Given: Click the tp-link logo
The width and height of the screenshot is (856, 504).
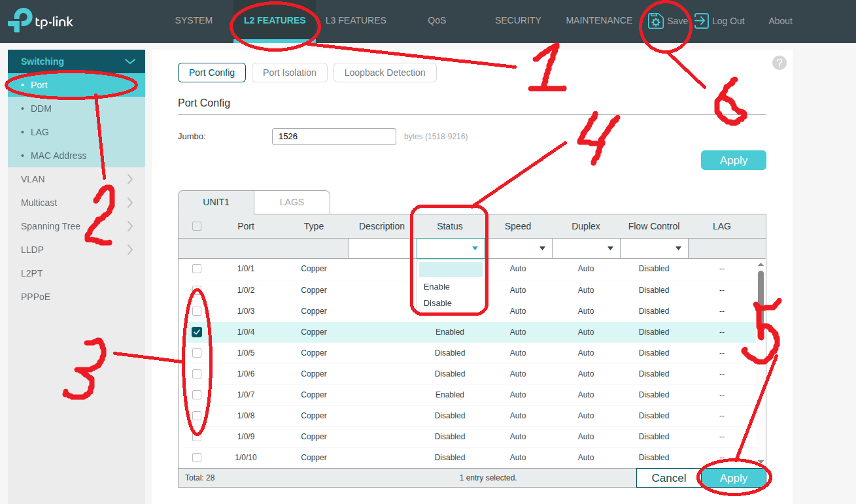Looking at the screenshot, I should [41, 21].
